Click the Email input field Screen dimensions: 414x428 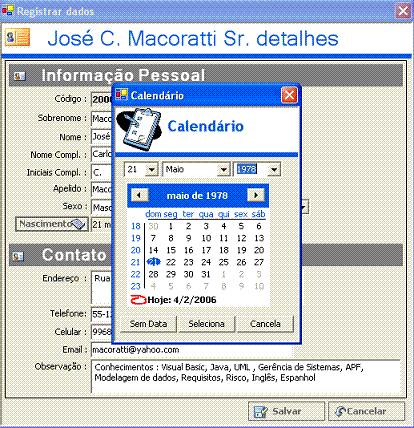[192, 350]
